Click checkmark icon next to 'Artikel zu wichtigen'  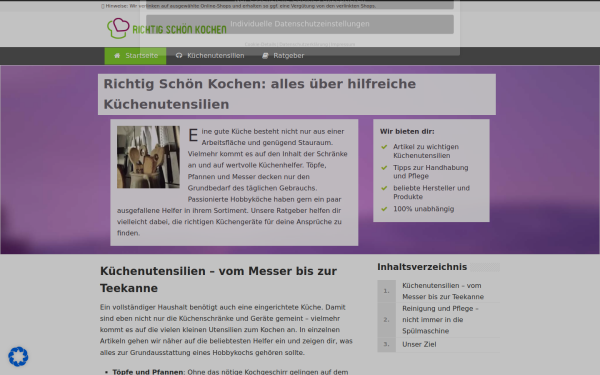[384, 147]
